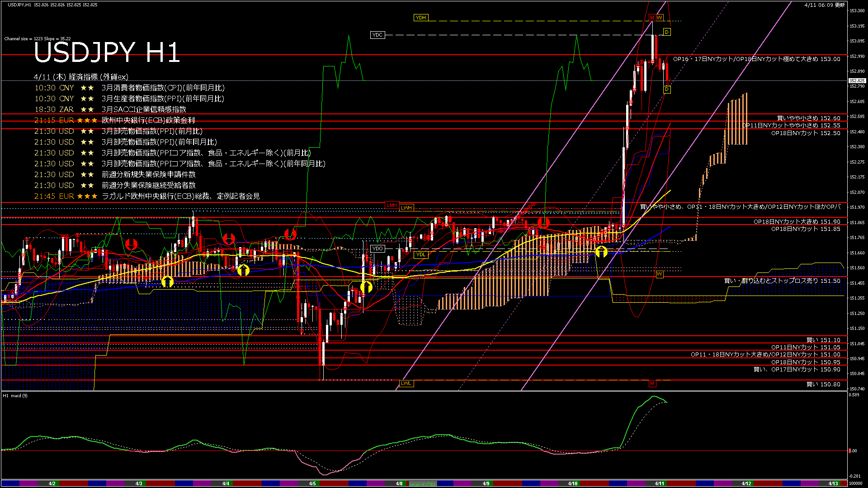The width and height of the screenshot is (868, 488).
Task: Select the orange LWH level label
Action: coord(406,208)
